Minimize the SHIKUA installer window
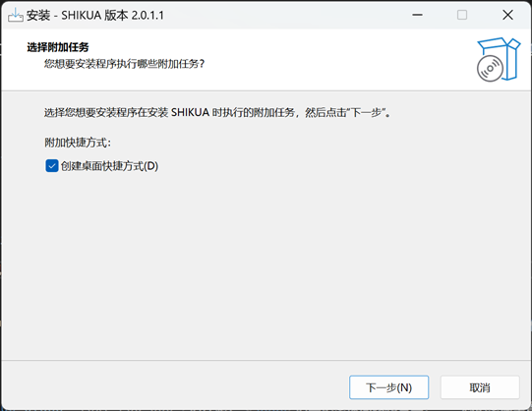Image resolution: width=532 pixels, height=411 pixels. point(417,15)
